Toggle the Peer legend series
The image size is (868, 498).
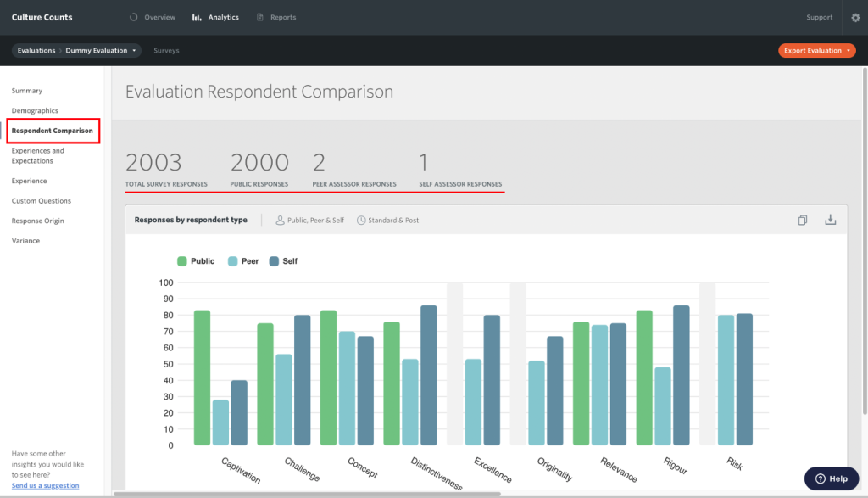point(243,261)
